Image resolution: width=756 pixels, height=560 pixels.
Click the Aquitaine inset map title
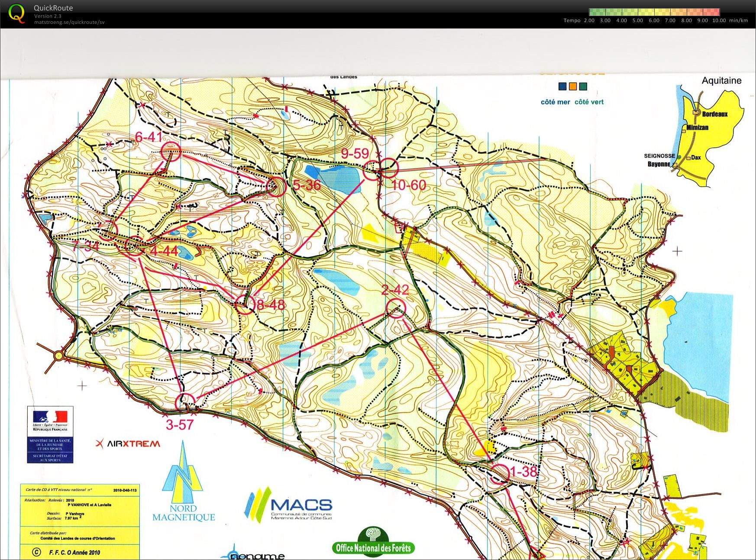[721, 81]
